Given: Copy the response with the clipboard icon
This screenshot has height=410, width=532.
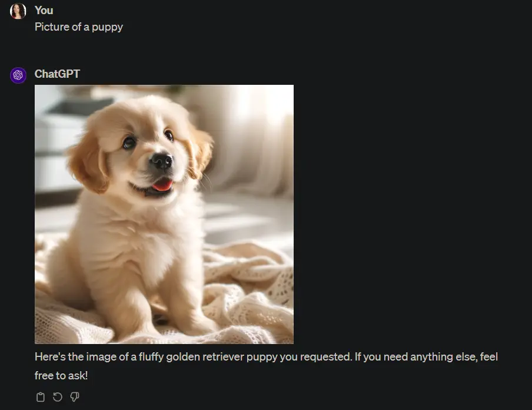Looking at the screenshot, I should pyautogui.click(x=41, y=397).
